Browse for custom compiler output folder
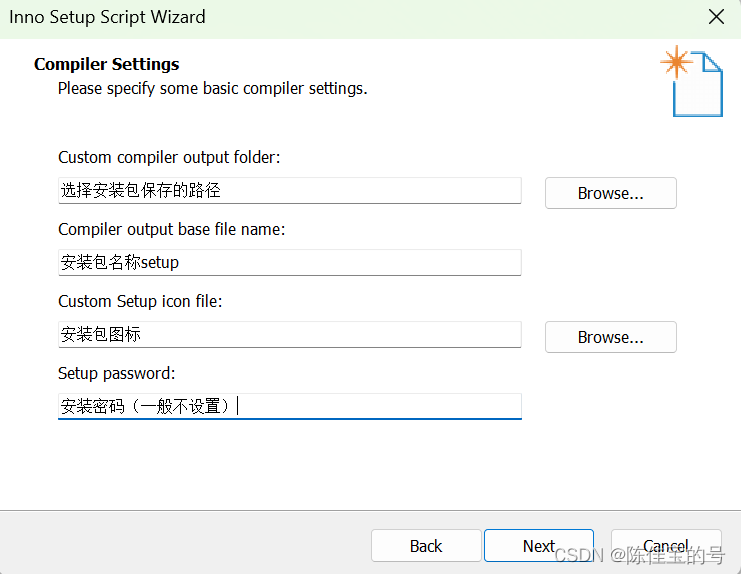Viewport: 741px width, 574px height. click(x=611, y=193)
